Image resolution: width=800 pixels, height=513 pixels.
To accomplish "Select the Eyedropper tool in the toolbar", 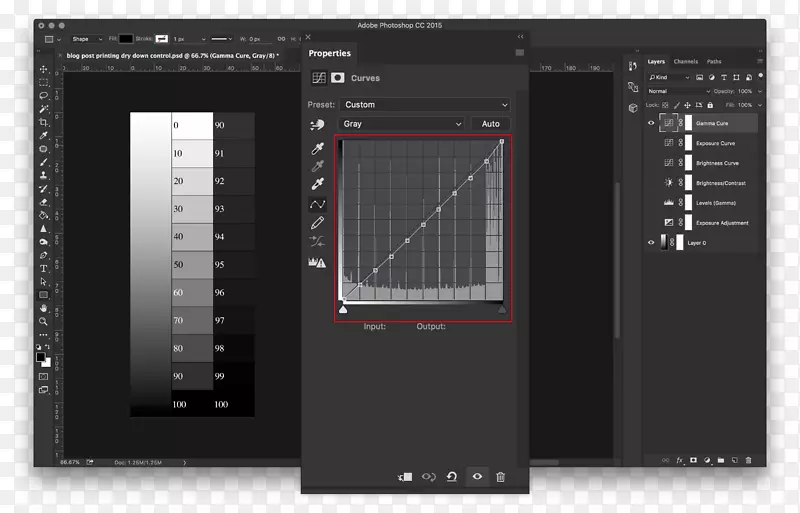I will (43, 135).
